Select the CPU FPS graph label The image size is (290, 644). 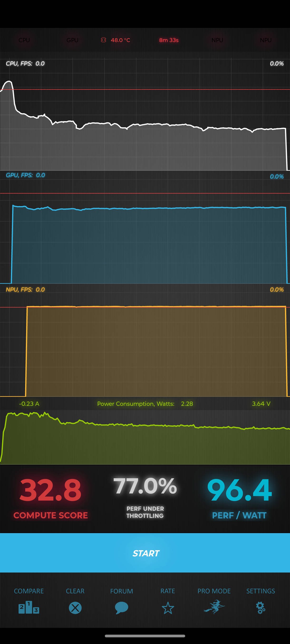click(x=25, y=63)
